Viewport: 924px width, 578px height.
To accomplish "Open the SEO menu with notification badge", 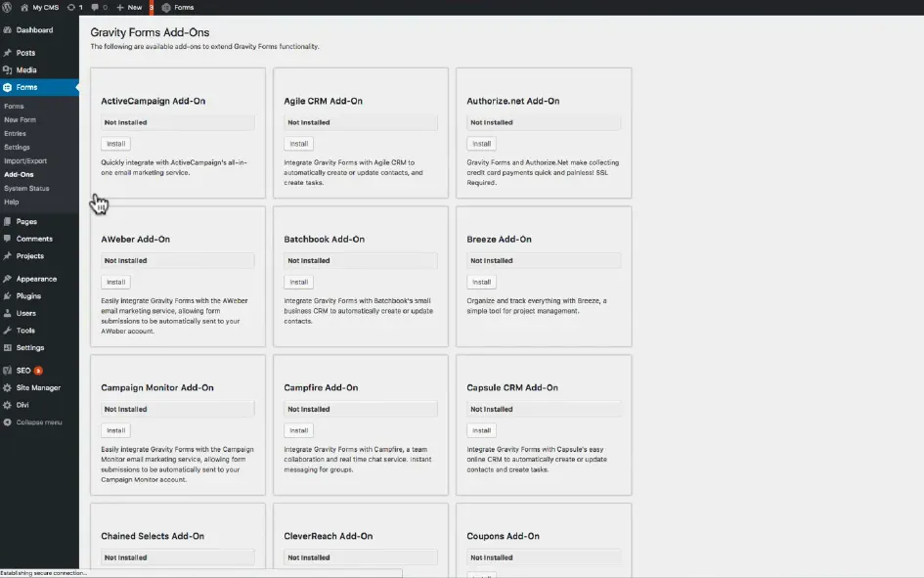I will (x=23, y=371).
